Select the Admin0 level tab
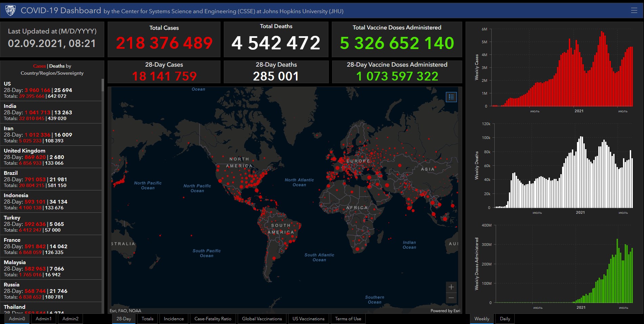 point(17,319)
